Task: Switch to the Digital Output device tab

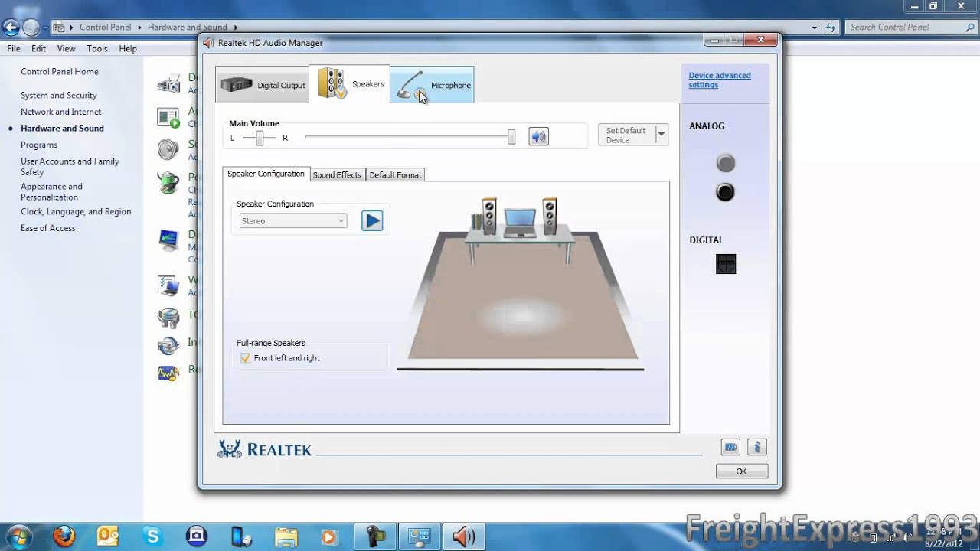Action: click(x=263, y=85)
